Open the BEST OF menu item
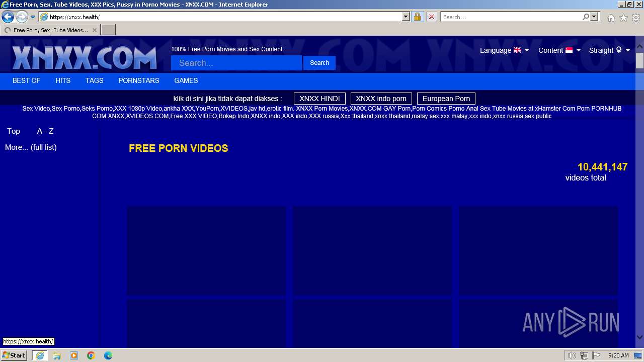The width and height of the screenshot is (644, 362). (x=26, y=80)
